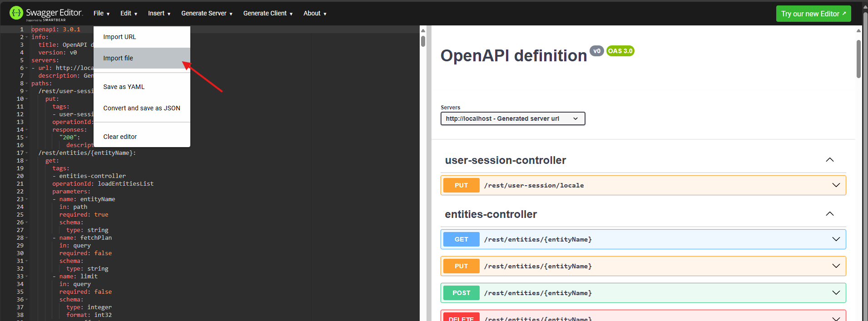868x321 pixels.
Task: Fold the paths block at line 8
Action: pyautogui.click(x=27, y=84)
